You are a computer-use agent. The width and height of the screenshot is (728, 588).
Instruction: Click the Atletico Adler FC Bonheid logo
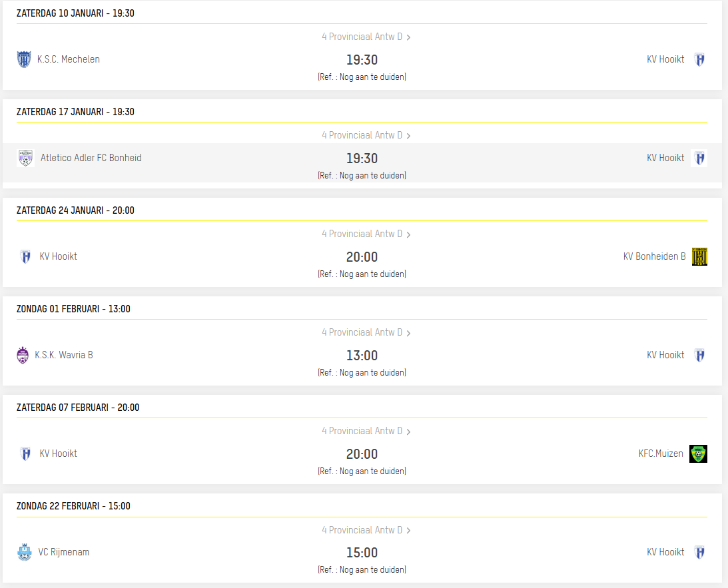[25, 158]
